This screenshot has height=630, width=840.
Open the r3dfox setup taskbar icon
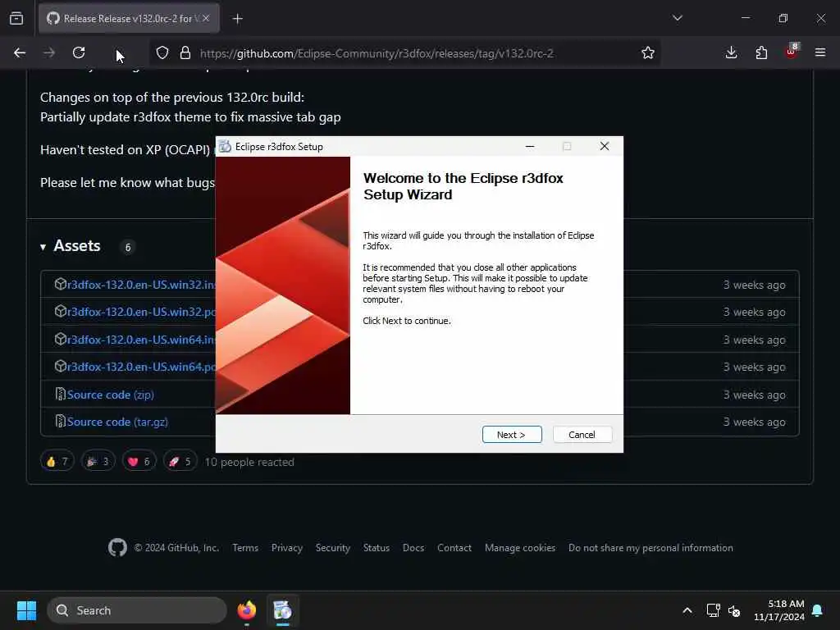282,610
